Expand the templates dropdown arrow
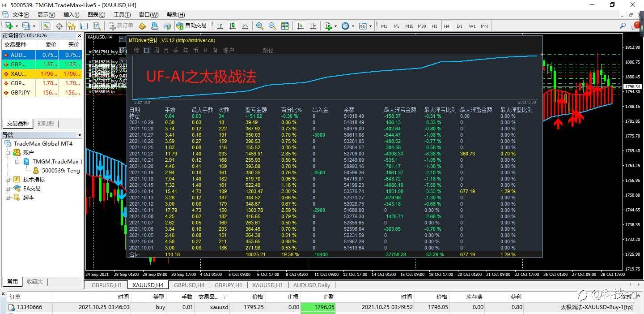 [370, 26]
